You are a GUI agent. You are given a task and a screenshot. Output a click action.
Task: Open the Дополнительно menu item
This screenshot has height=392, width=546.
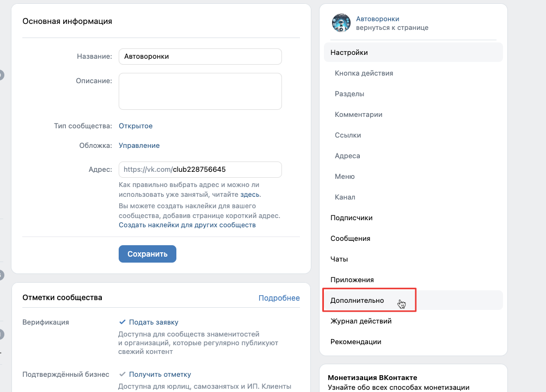[x=357, y=300]
